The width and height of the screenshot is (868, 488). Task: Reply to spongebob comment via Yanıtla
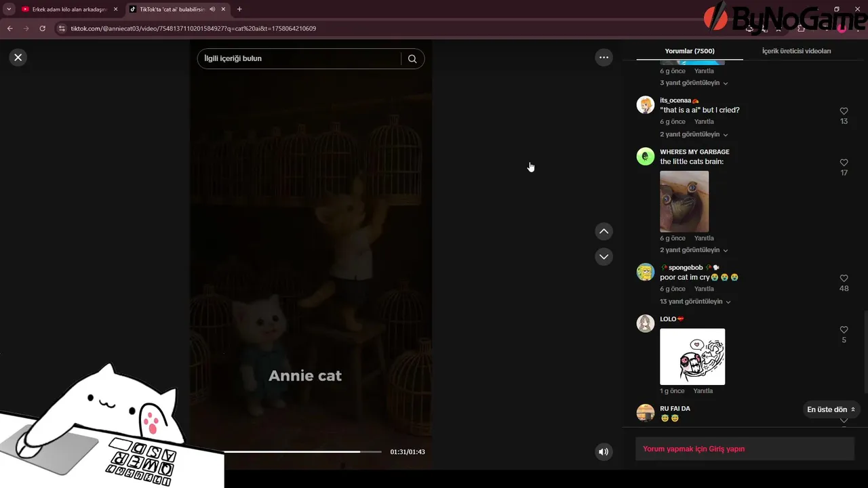704,289
